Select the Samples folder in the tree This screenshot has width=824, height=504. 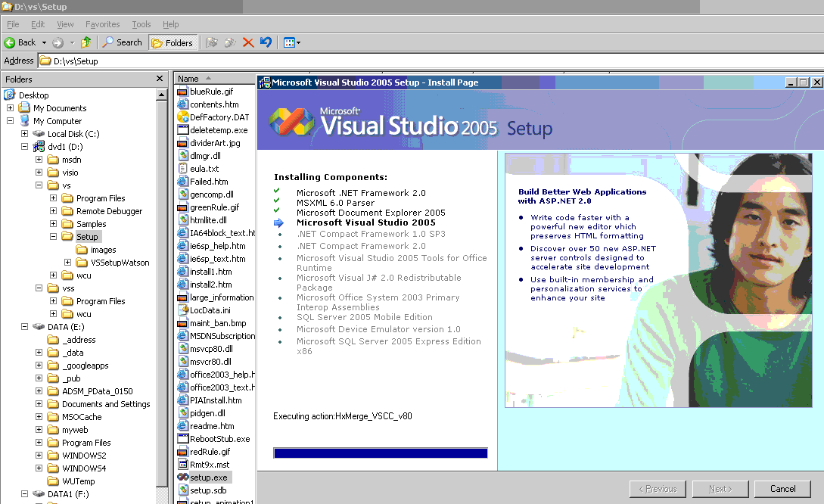91,224
